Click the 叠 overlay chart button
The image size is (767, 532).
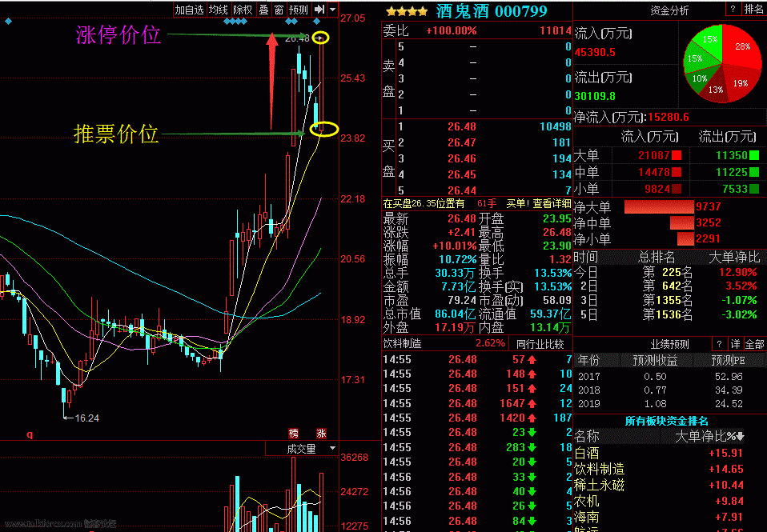263,10
